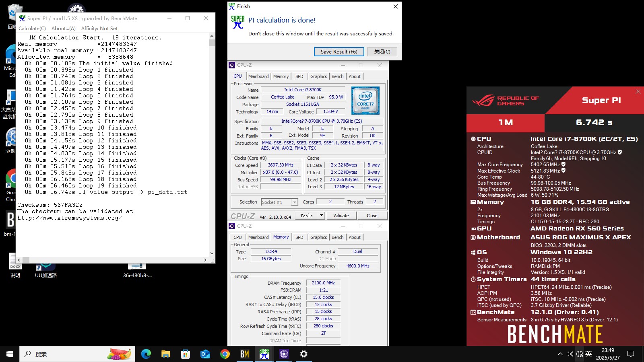Click verified shield next to Max Core Frequency
Screen dimensions: 644x362
click(563, 164)
